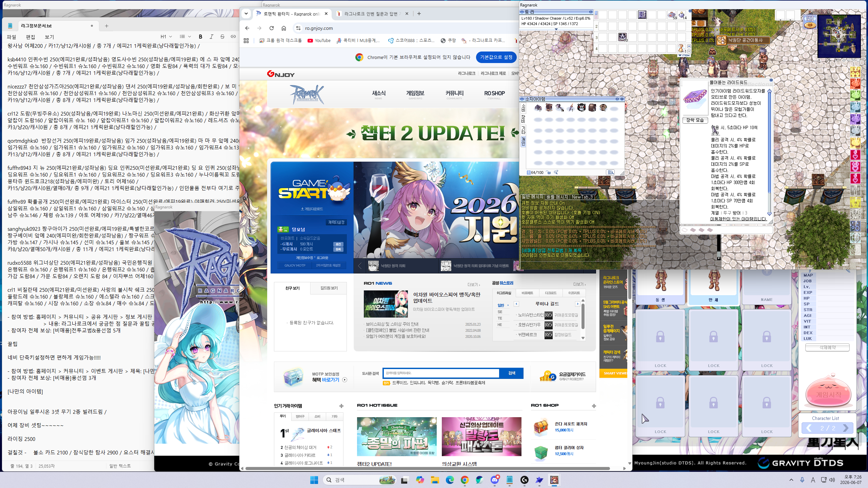Select the 바포메트 server tab

tap(527, 293)
